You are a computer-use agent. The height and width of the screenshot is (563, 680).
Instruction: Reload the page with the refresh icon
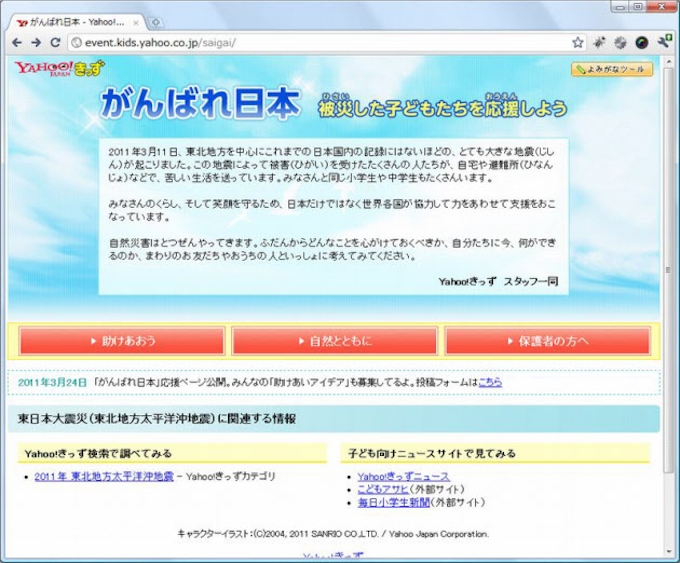55,43
